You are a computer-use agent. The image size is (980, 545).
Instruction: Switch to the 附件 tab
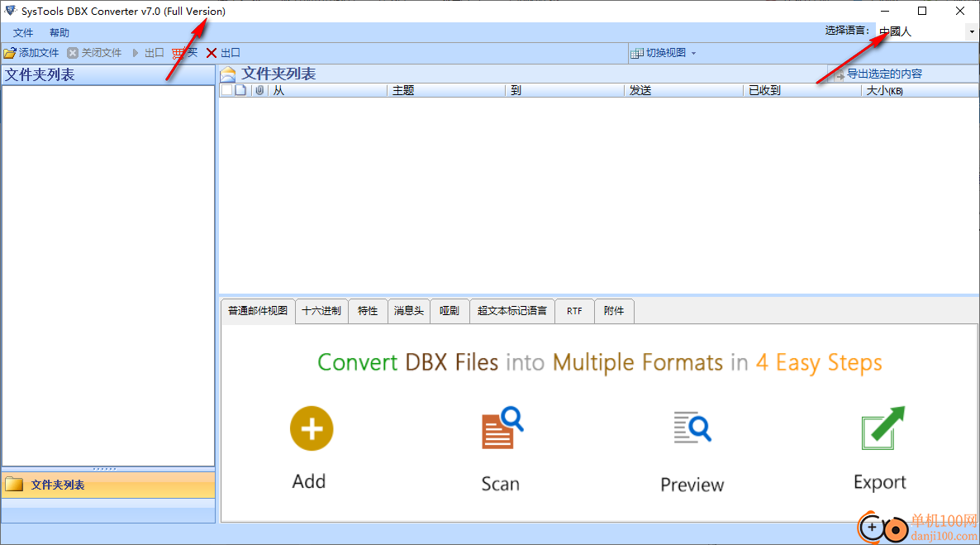point(614,311)
